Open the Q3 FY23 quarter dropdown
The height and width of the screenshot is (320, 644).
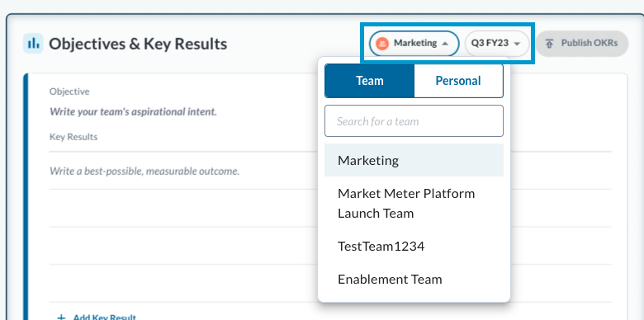(497, 44)
